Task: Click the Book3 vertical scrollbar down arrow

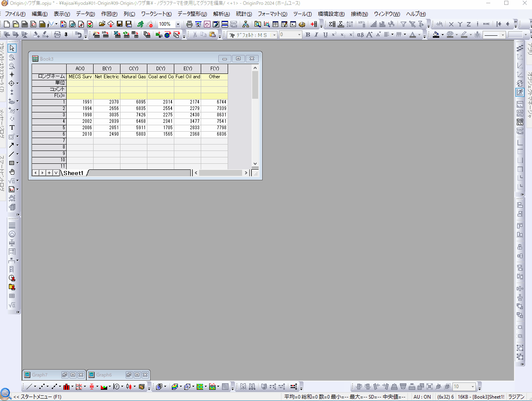Action: (x=255, y=164)
